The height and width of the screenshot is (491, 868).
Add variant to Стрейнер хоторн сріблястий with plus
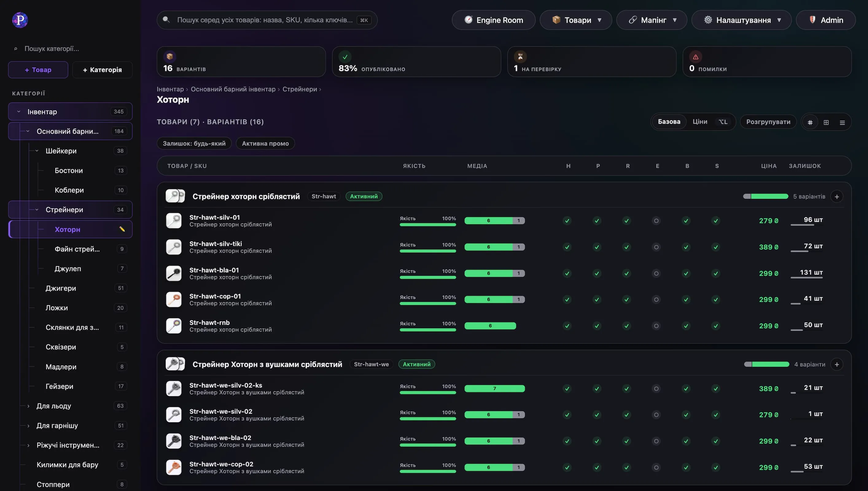tap(837, 197)
